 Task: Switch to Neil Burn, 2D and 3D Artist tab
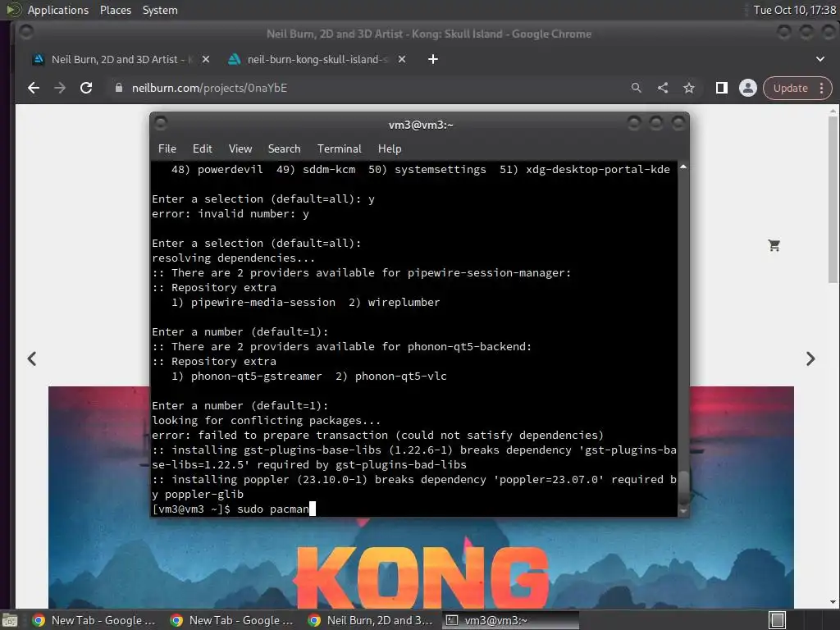121,59
